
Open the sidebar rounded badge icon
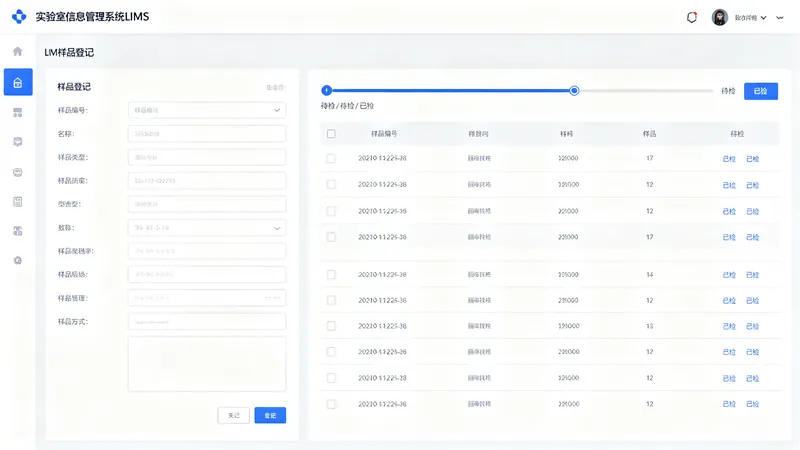pyautogui.click(x=18, y=172)
